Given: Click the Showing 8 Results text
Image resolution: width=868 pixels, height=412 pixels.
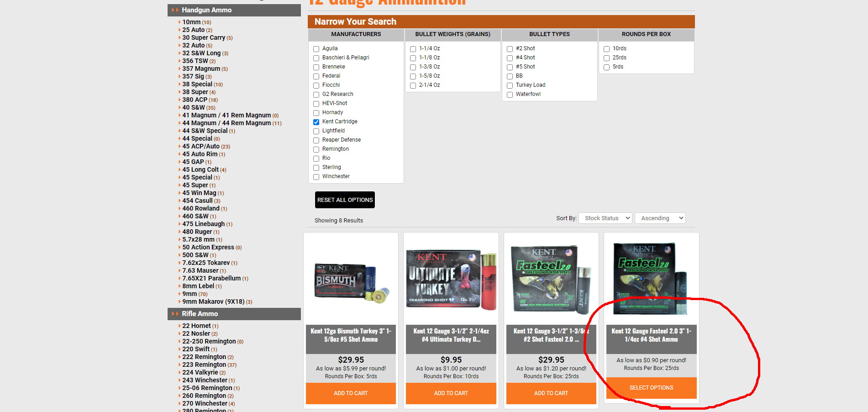Looking at the screenshot, I should 339,221.
